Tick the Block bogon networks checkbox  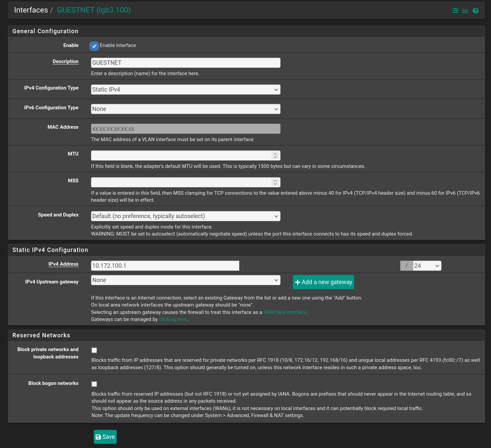pos(94,384)
